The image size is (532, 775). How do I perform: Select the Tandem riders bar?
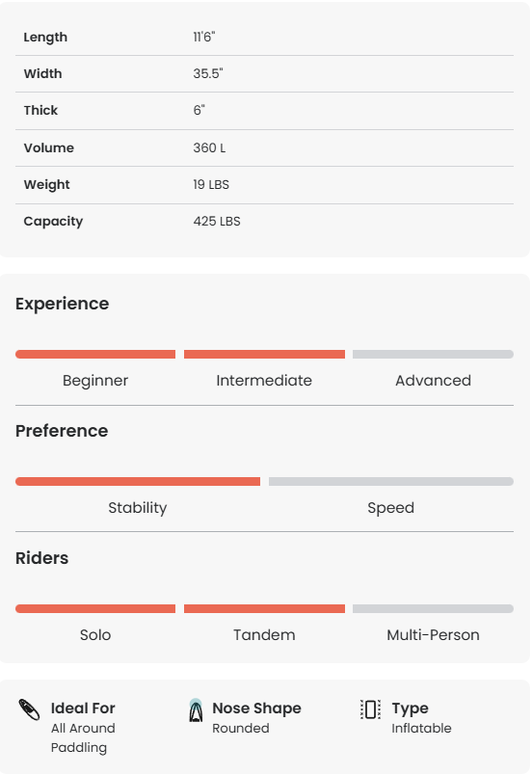click(264, 608)
